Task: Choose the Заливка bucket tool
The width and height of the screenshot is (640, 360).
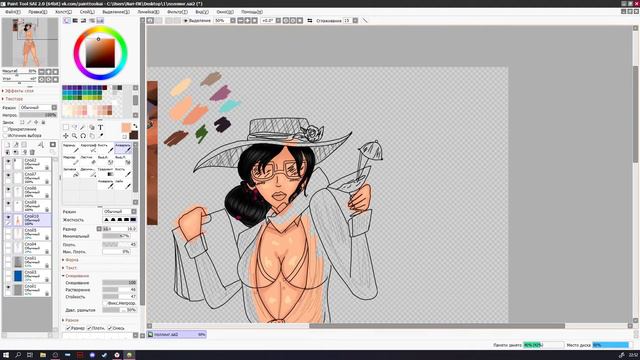Action: [71, 172]
